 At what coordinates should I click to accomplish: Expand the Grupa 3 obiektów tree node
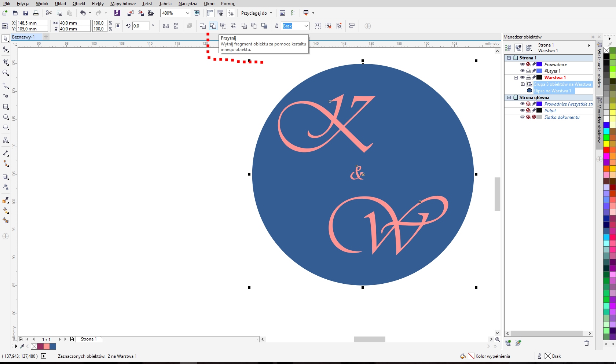pos(523,84)
